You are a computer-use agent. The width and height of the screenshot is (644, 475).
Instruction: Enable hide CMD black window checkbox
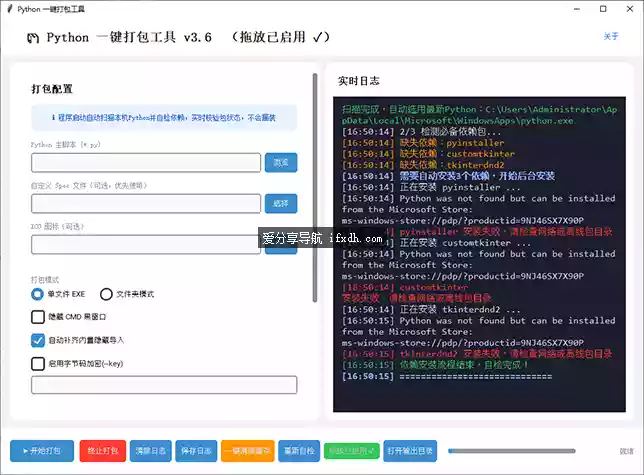38,317
